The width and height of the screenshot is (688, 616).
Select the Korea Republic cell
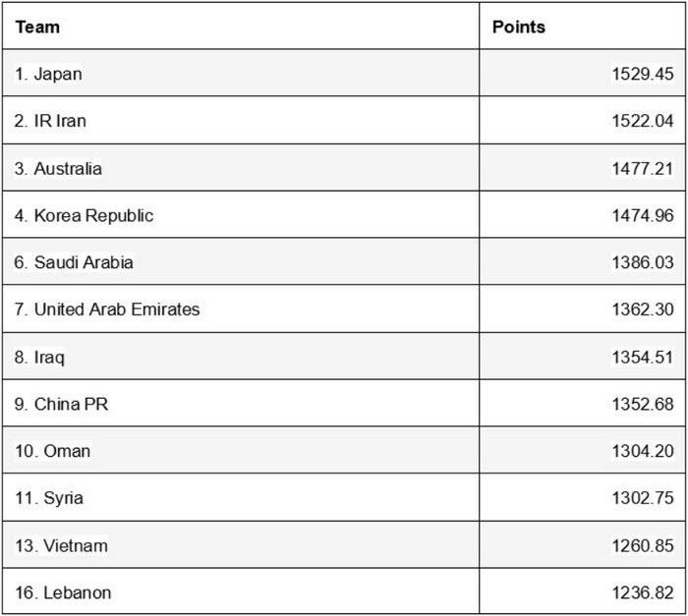pos(84,215)
